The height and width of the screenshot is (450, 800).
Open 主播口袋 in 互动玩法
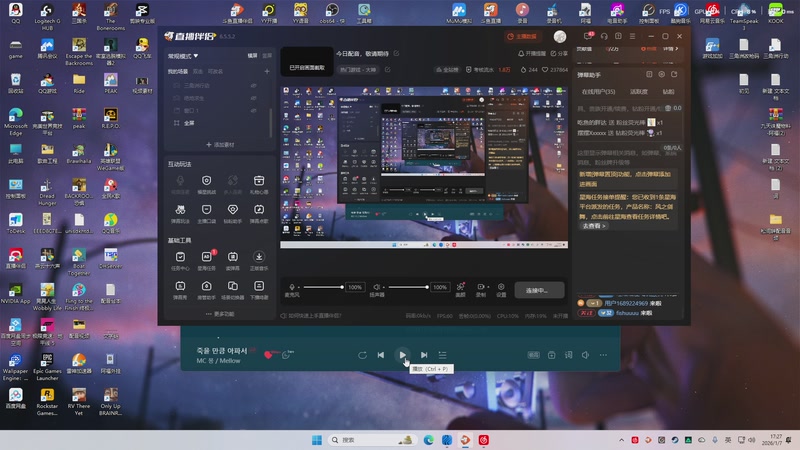pyautogui.click(x=207, y=213)
